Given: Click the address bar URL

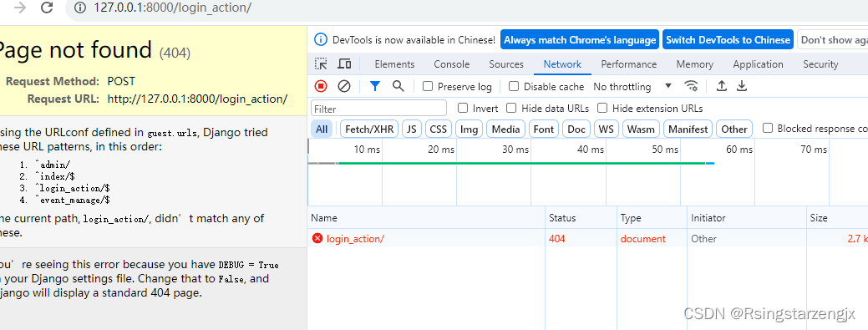Looking at the screenshot, I should tap(173, 8).
